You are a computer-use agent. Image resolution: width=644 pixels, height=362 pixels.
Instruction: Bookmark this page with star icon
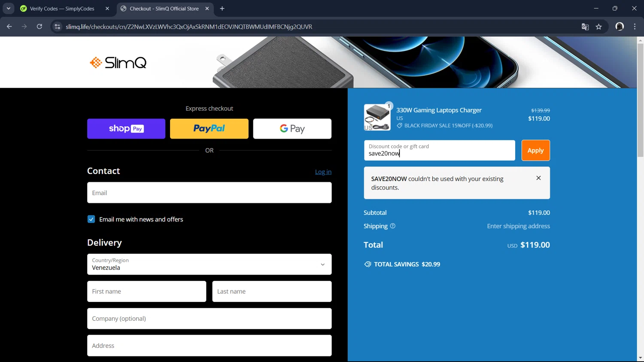tap(599, 27)
